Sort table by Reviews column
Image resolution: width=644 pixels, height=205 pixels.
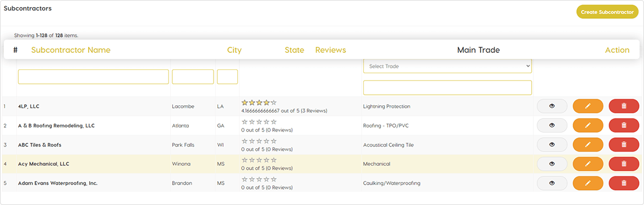coord(331,50)
